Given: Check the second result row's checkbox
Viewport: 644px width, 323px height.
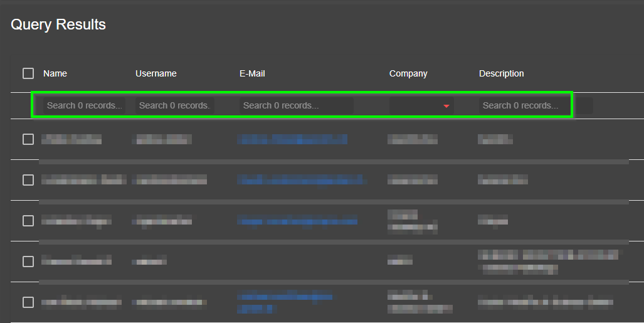Looking at the screenshot, I should pyautogui.click(x=28, y=180).
